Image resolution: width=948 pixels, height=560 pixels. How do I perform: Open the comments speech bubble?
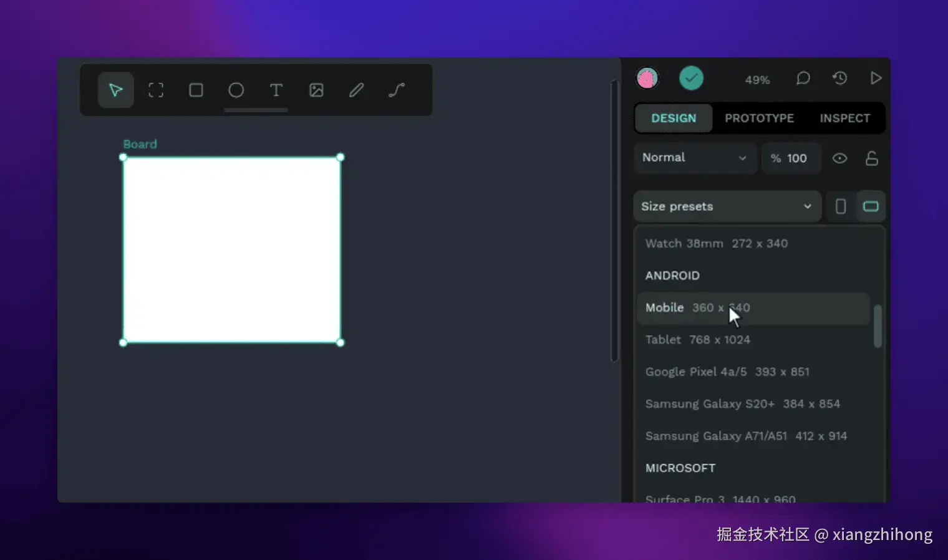tap(803, 78)
